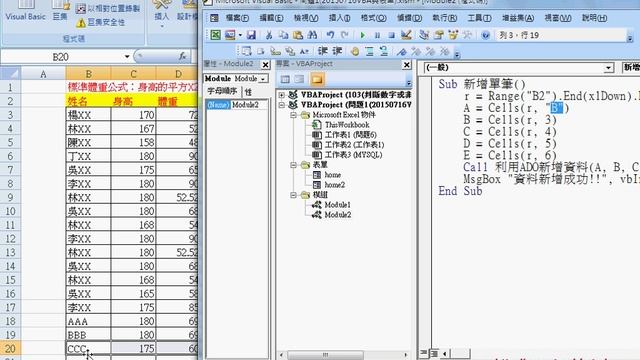Click the Redo arrow icon
640x360 pixels.
(345, 35)
